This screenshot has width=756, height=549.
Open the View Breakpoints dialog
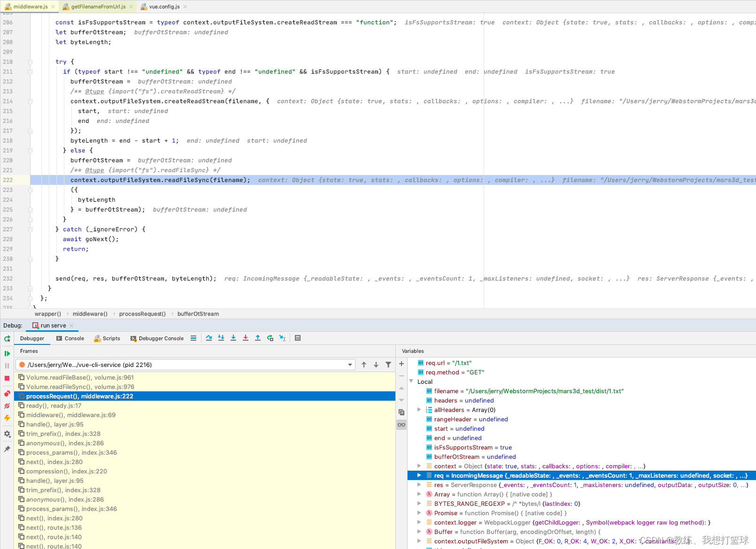7,394
